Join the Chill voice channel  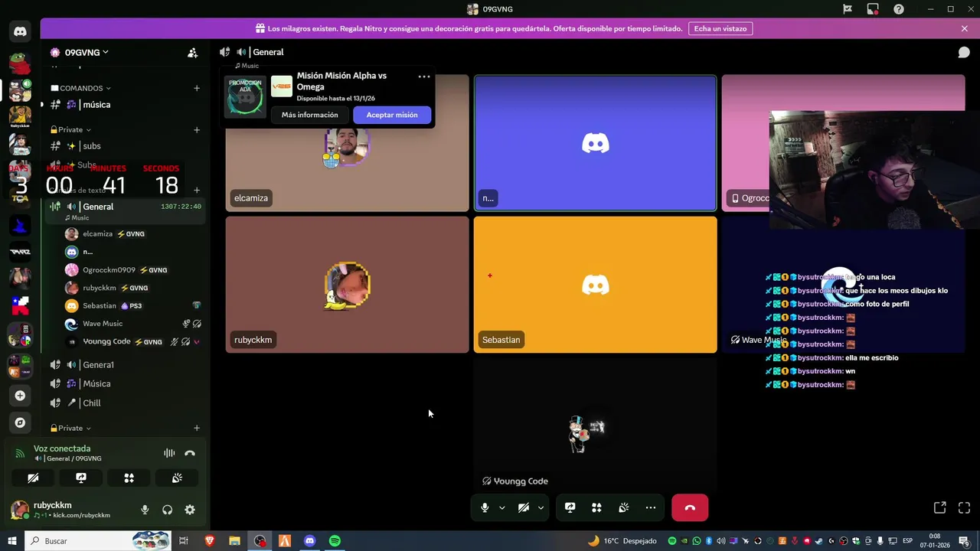pyautogui.click(x=125, y=403)
